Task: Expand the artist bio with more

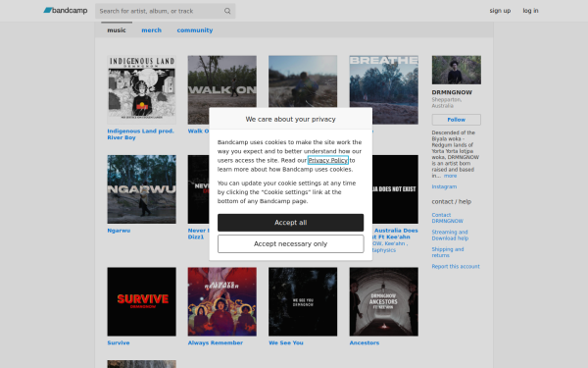Action: (450, 176)
